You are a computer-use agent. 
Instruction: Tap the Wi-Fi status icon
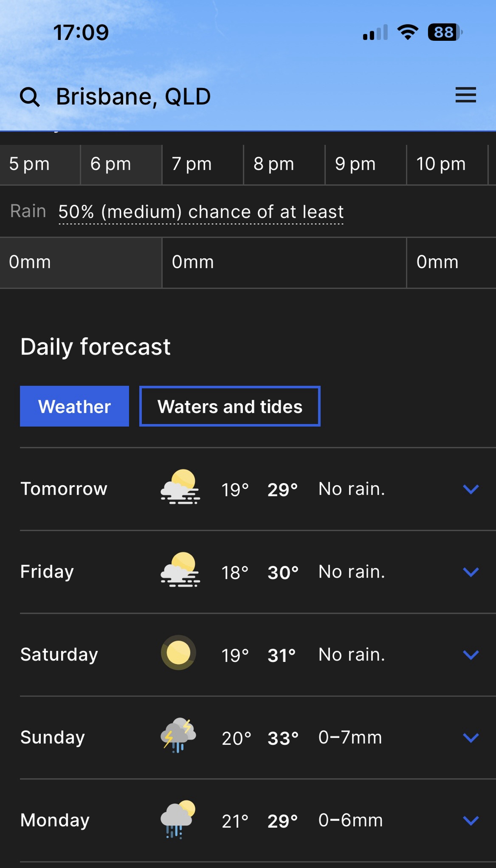coord(407,33)
